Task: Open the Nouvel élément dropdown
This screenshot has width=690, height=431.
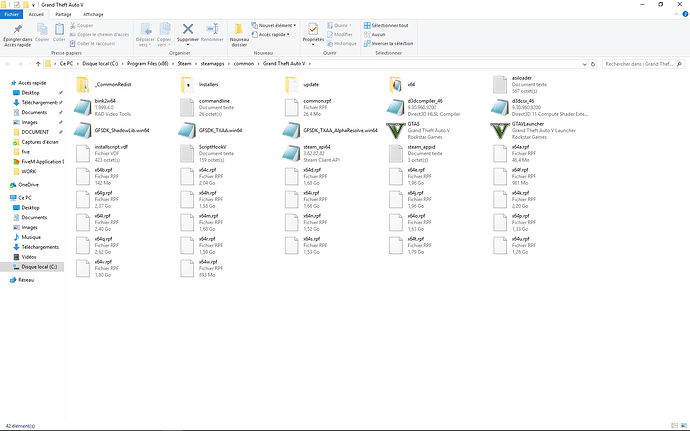Action: point(273,25)
